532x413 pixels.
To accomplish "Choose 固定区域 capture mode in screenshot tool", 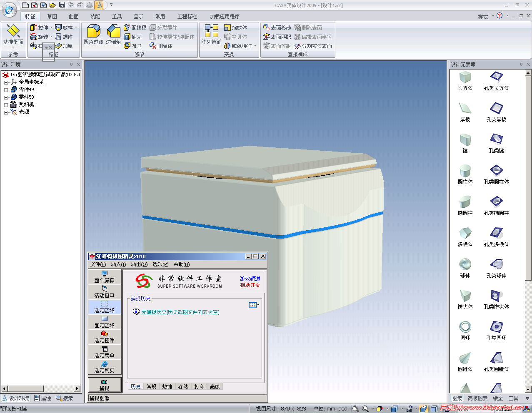I will click(x=104, y=322).
